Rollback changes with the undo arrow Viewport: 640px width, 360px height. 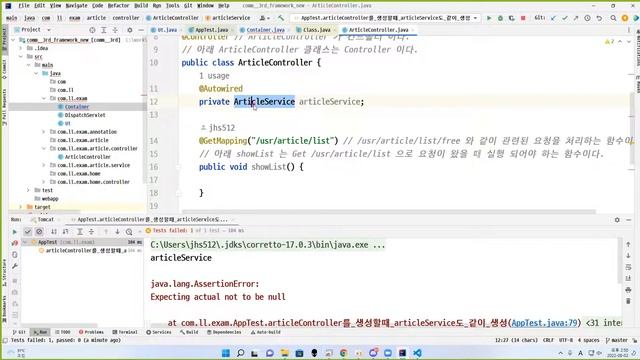pyautogui.click(x=599, y=18)
